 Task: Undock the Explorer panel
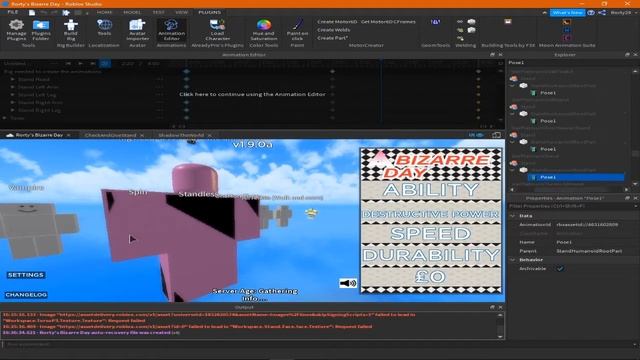pyautogui.click(x=627, y=54)
